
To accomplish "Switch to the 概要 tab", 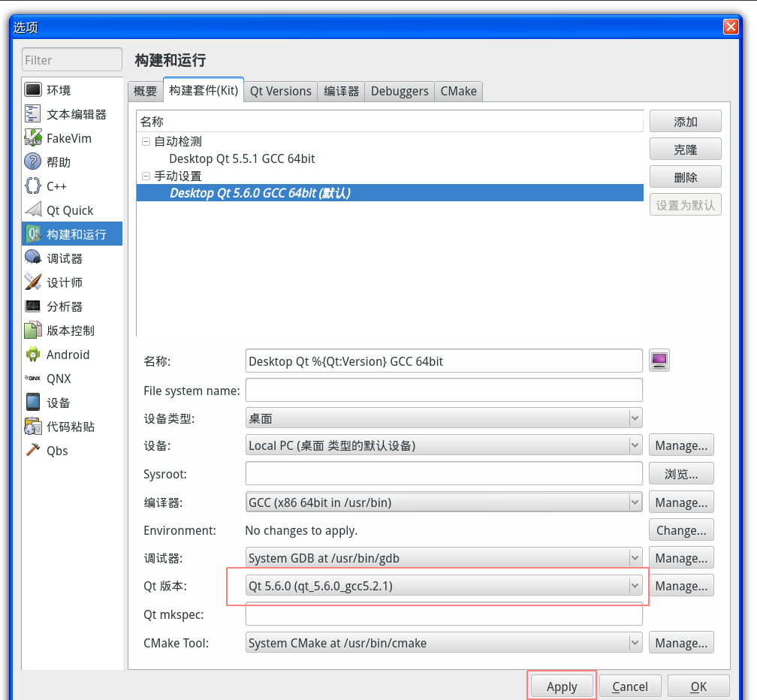I will 146,91.
